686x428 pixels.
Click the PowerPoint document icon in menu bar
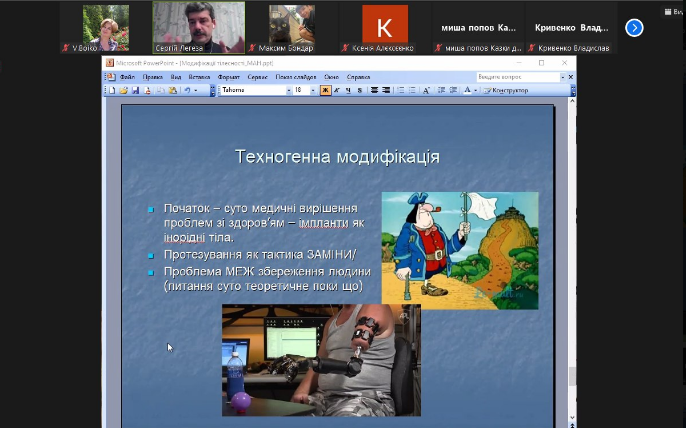pyautogui.click(x=112, y=77)
